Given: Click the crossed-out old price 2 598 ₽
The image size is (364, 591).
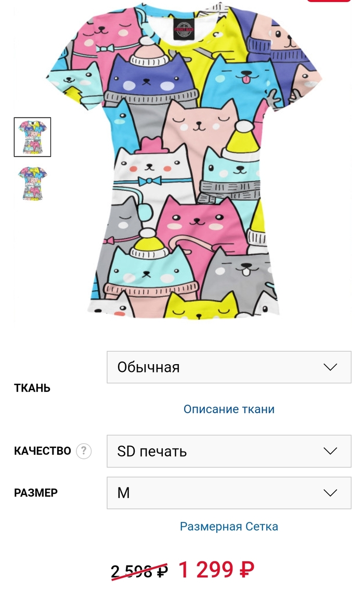Looking at the screenshot, I should pos(139,571).
